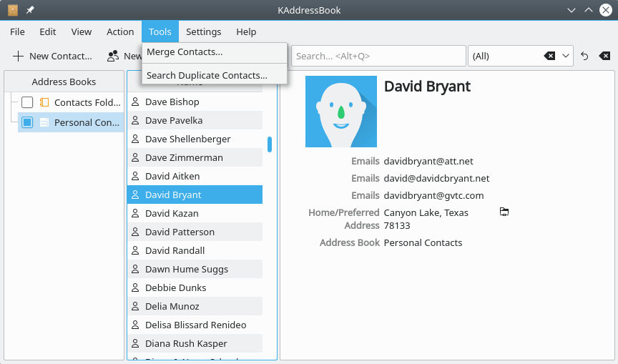Image resolution: width=618 pixels, height=364 pixels.
Task: Click email davidbryant@att.net
Action: [x=428, y=161]
